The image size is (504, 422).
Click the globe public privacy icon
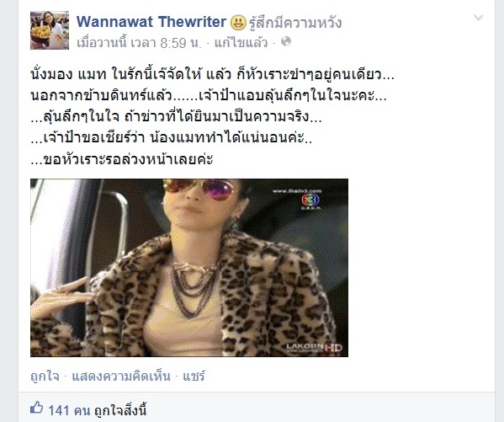(286, 41)
